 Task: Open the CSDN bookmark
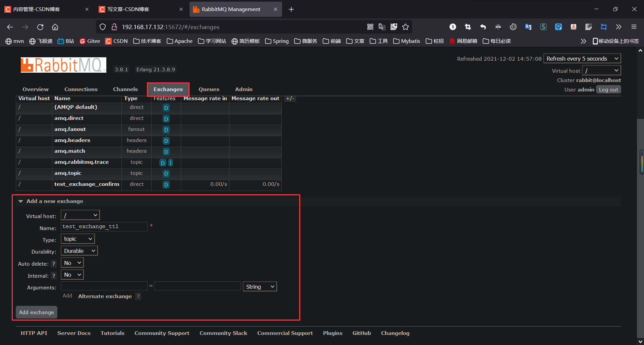tap(116, 41)
